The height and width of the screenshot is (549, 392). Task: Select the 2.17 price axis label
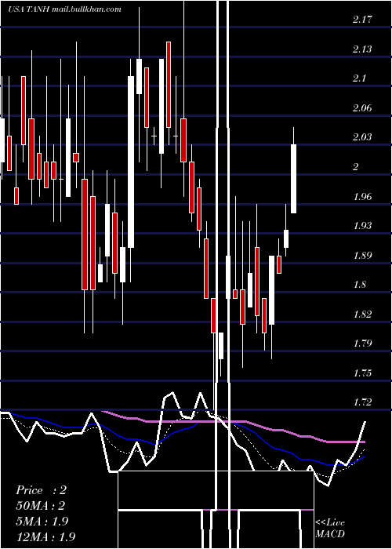(x=361, y=20)
